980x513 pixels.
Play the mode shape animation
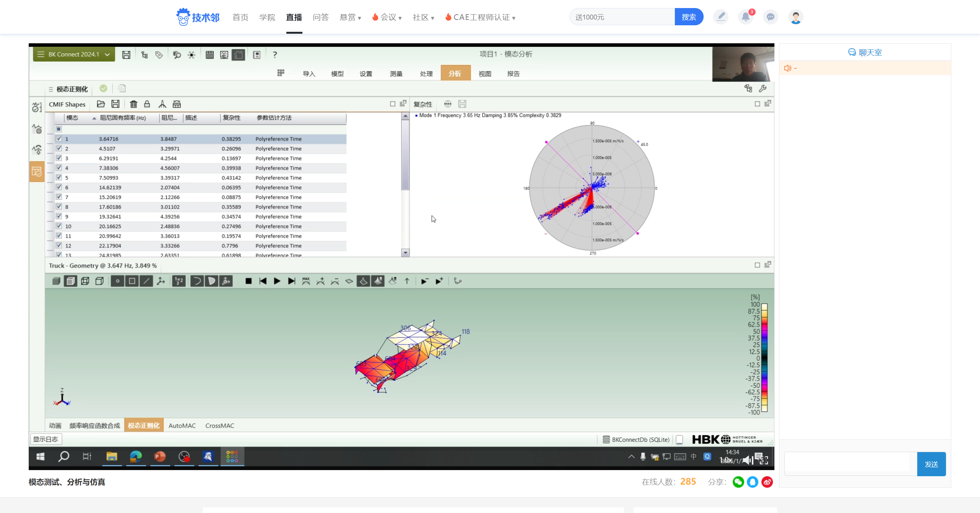tap(277, 281)
